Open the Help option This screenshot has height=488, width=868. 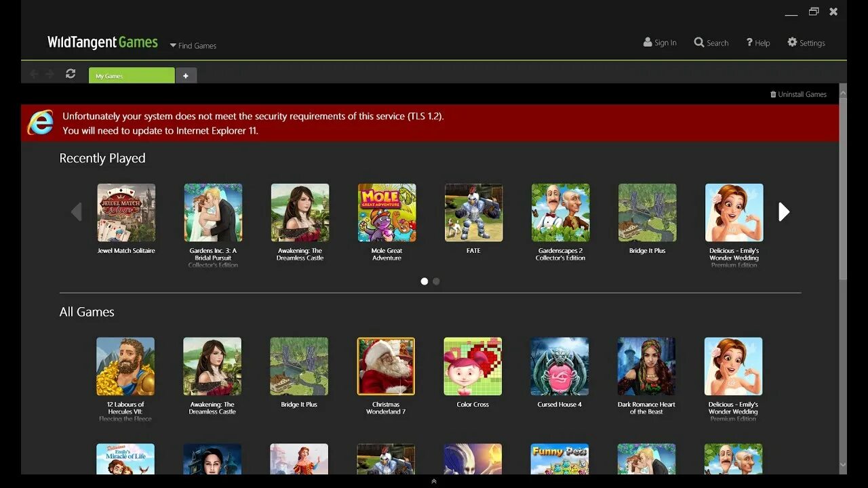(x=758, y=43)
